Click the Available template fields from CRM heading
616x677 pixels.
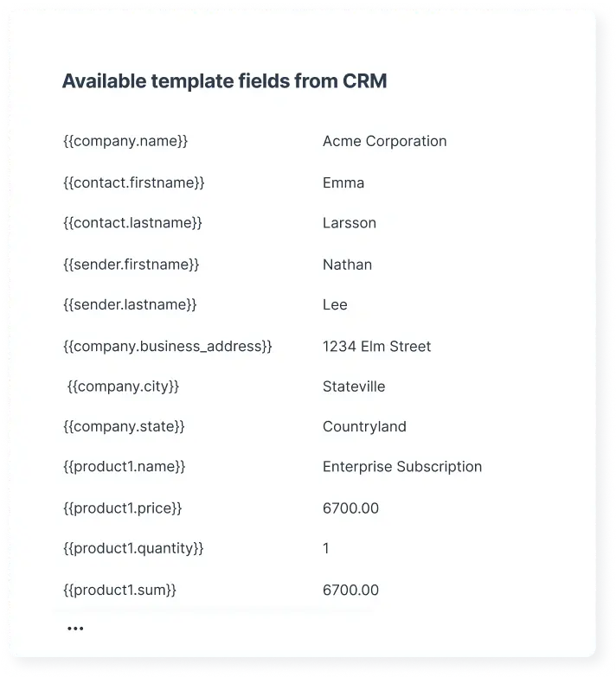(224, 81)
